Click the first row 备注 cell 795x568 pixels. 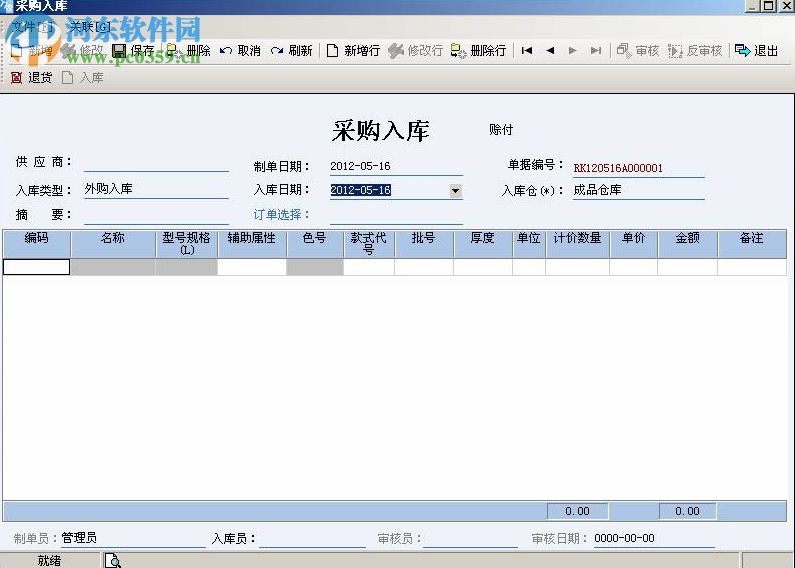pyautogui.click(x=752, y=267)
